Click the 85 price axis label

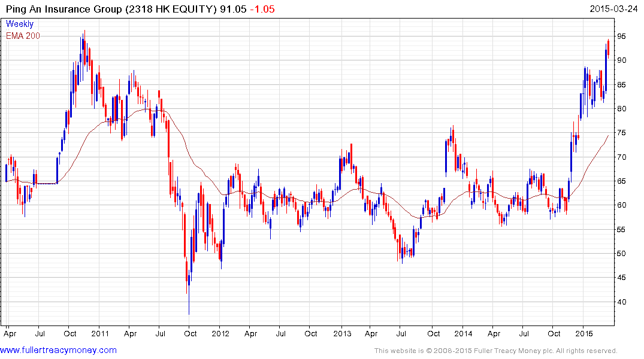pyautogui.click(x=621, y=85)
